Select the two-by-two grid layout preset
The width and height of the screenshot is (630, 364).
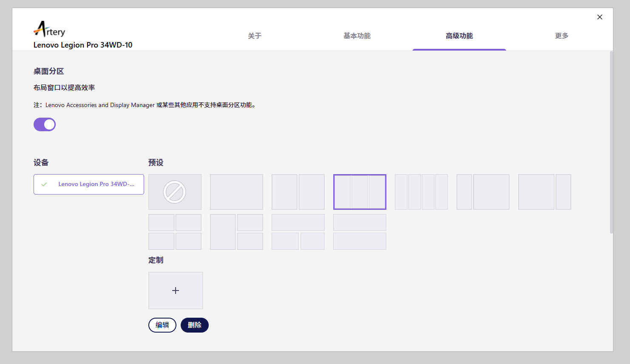click(x=175, y=232)
